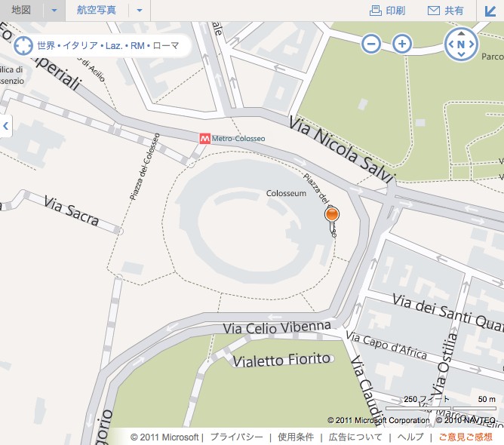Rotate map left on compass
Screen dimensions: 504x445
pos(451,44)
